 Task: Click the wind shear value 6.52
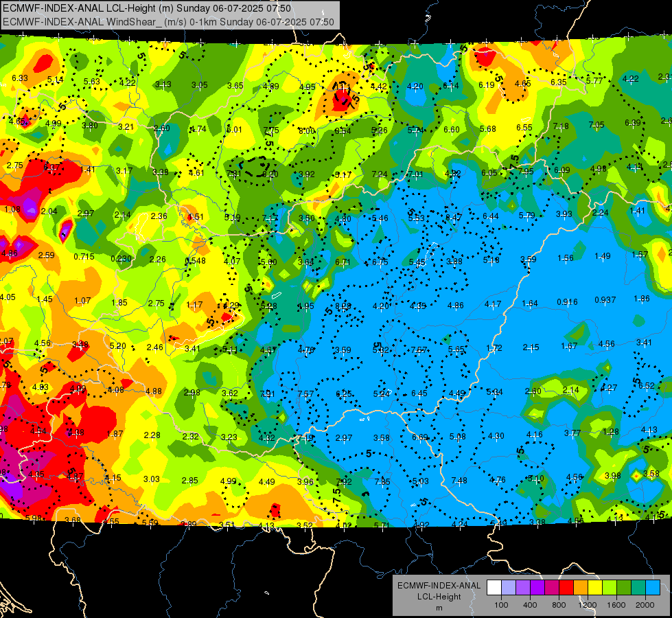(x=647, y=386)
